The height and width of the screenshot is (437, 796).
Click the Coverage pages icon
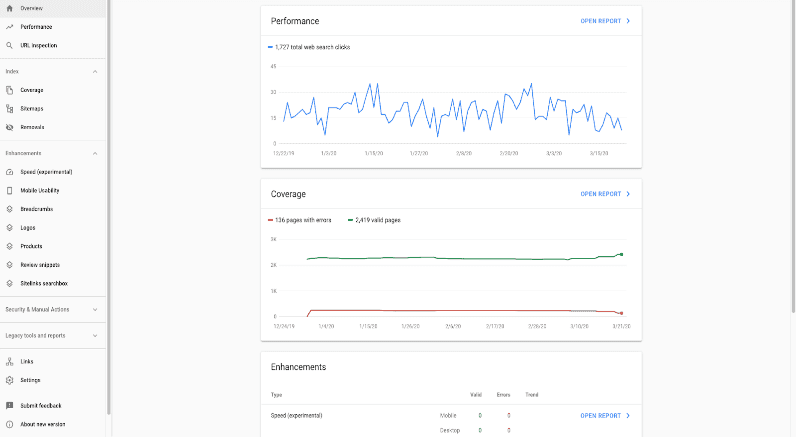[x=9, y=90]
